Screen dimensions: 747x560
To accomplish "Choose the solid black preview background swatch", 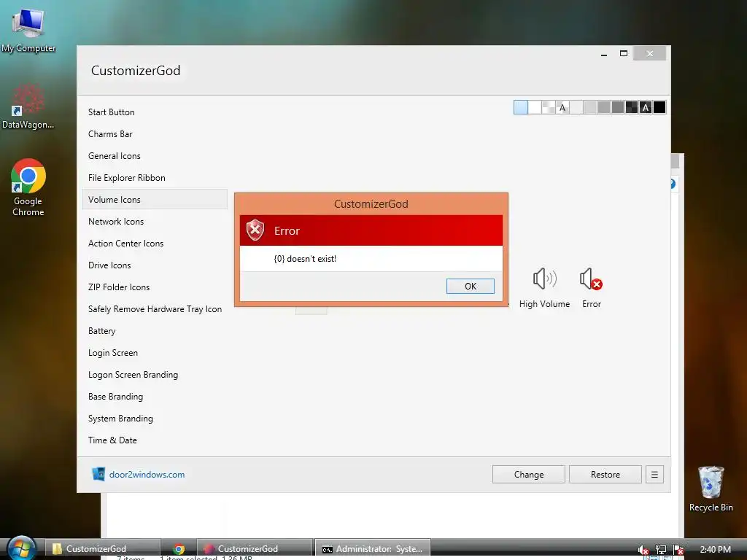I will pyautogui.click(x=659, y=107).
